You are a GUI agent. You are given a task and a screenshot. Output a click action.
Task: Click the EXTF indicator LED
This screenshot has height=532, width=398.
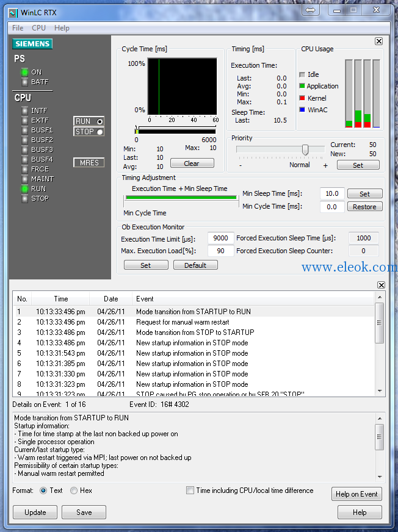pyautogui.click(x=24, y=120)
